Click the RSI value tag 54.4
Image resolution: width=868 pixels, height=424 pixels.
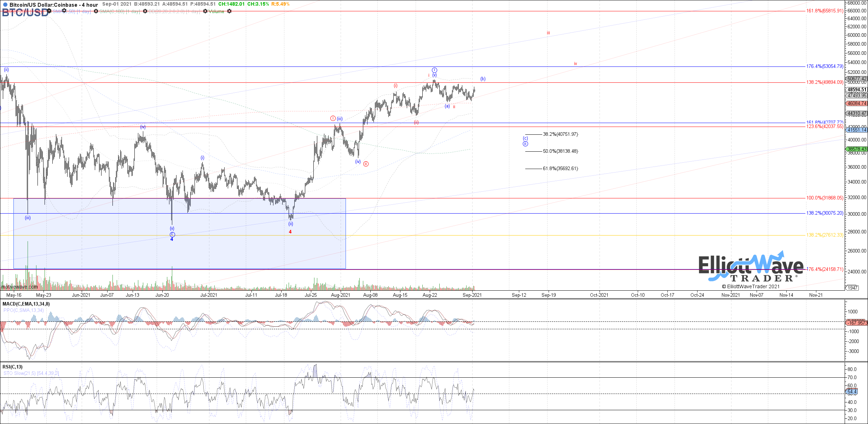(x=852, y=392)
